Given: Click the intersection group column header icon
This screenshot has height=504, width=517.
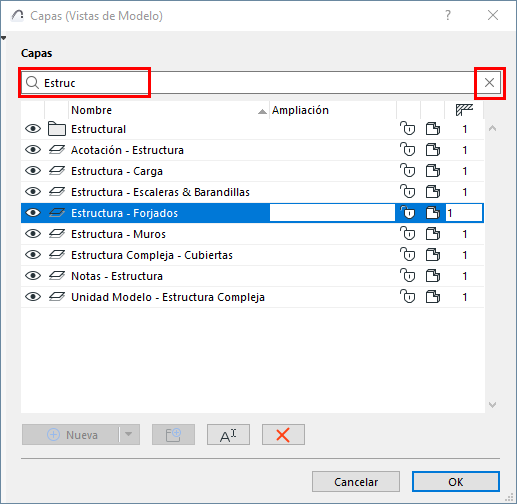Looking at the screenshot, I should click(x=464, y=110).
